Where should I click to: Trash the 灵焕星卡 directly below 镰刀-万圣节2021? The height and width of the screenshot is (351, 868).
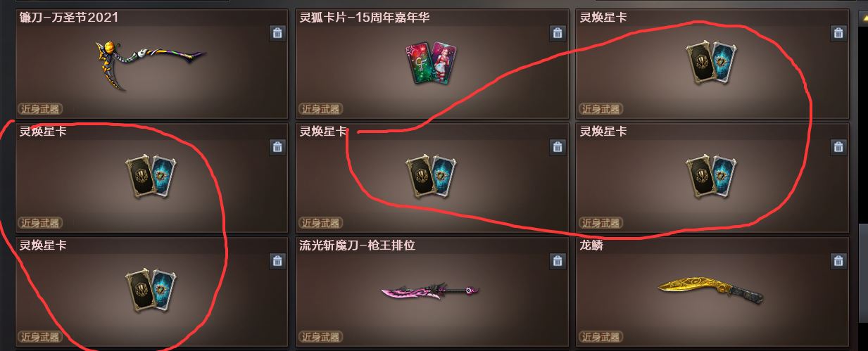[277, 147]
